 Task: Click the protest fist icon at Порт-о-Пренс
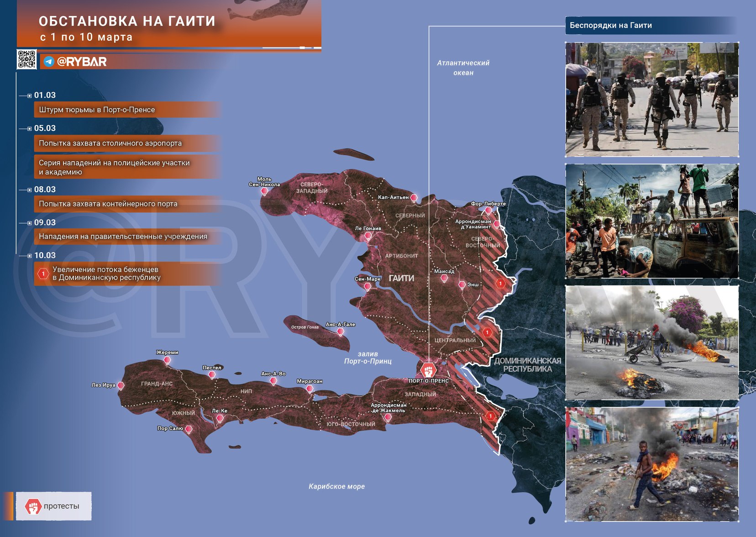428,370
